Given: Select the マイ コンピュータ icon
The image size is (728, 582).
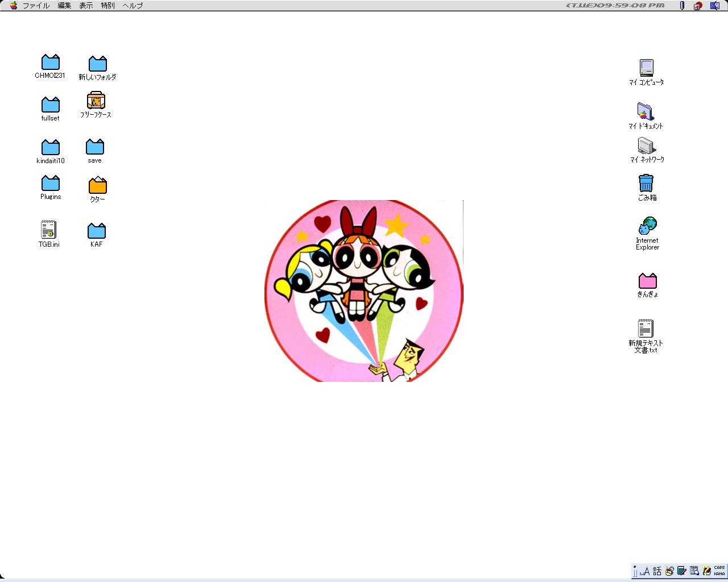Looking at the screenshot, I should click(x=646, y=72).
